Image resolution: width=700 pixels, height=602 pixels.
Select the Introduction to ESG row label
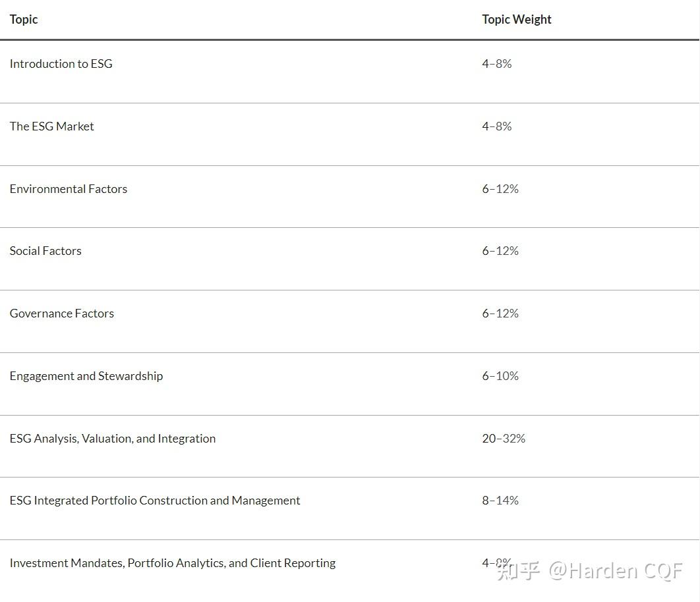point(61,64)
